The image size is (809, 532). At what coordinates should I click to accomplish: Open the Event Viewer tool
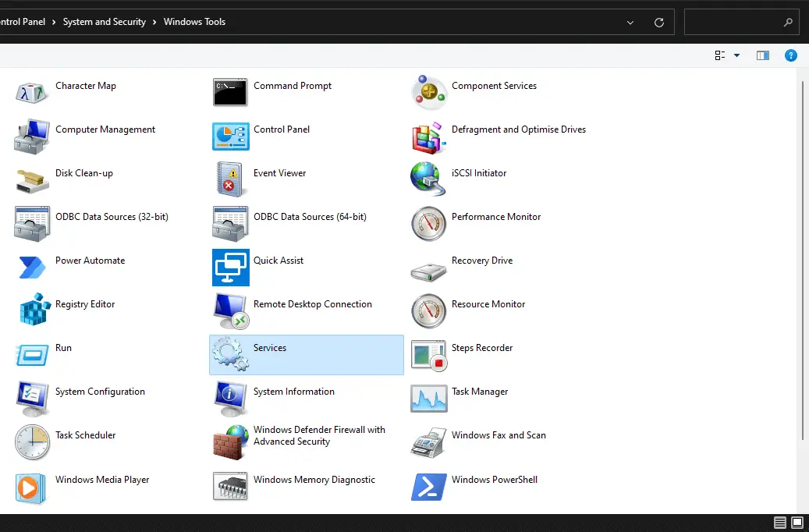pyautogui.click(x=230, y=179)
